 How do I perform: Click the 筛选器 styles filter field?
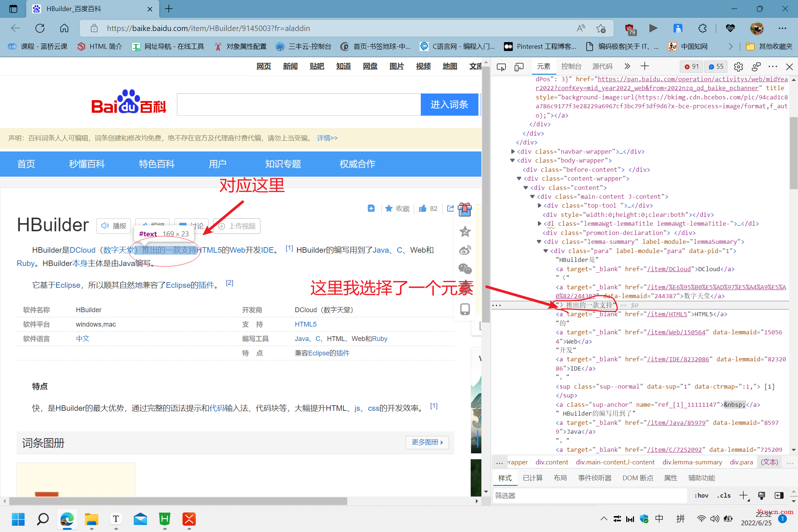point(591,495)
